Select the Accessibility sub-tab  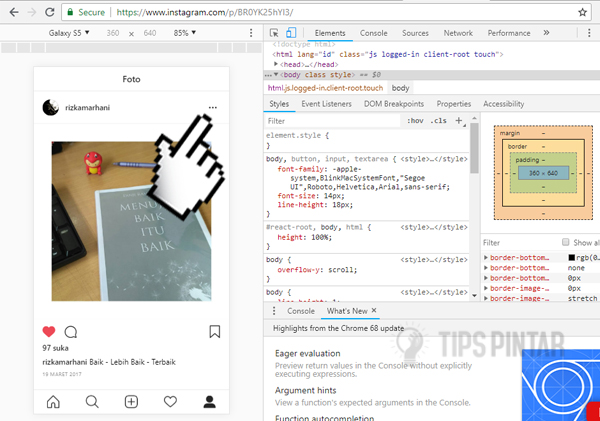coord(504,104)
